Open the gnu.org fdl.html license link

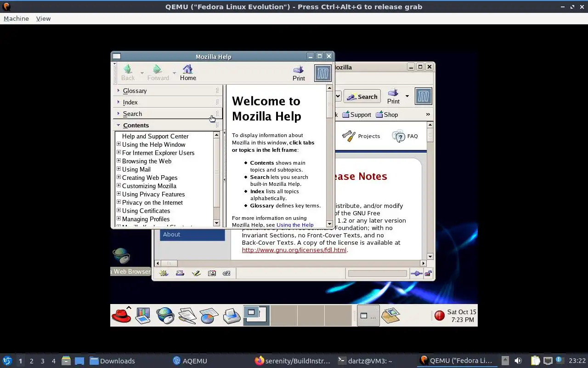294,250
